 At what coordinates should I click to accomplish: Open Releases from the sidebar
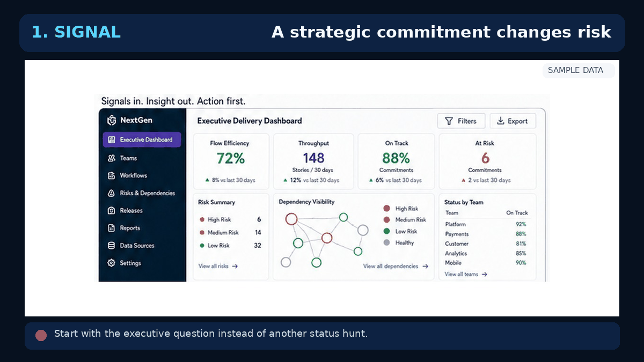pyautogui.click(x=125, y=211)
